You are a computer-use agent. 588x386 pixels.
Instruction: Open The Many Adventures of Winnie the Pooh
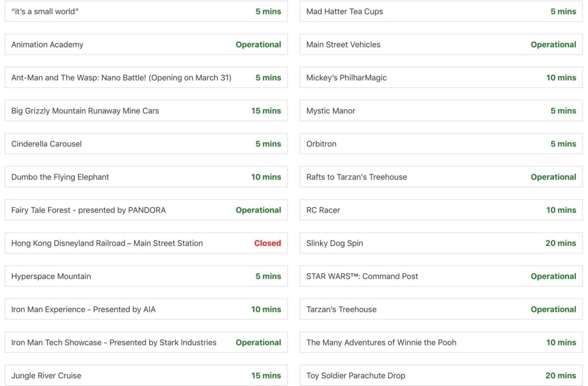pyautogui.click(x=441, y=342)
